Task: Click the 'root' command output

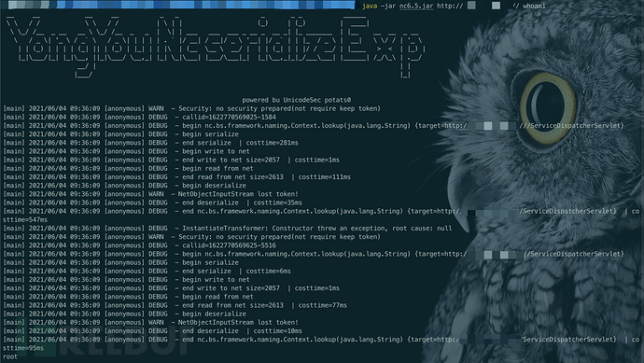Action: point(10,356)
